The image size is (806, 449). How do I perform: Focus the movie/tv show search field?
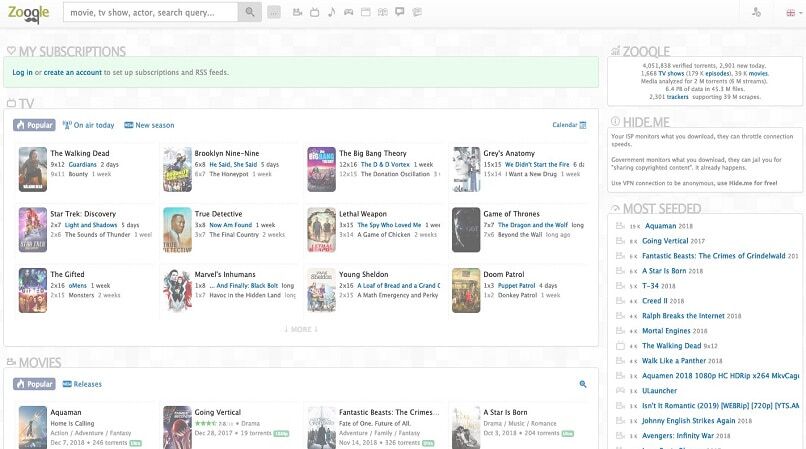click(150, 12)
